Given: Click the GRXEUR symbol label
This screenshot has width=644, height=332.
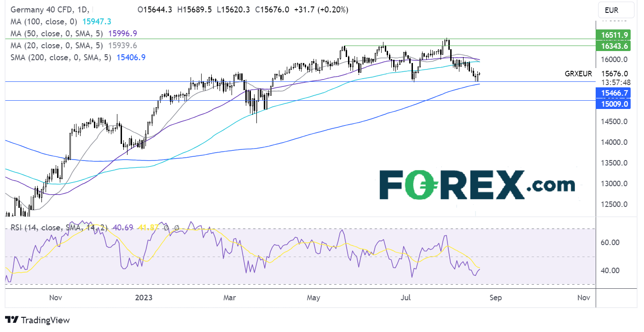Looking at the screenshot, I should pos(579,74).
